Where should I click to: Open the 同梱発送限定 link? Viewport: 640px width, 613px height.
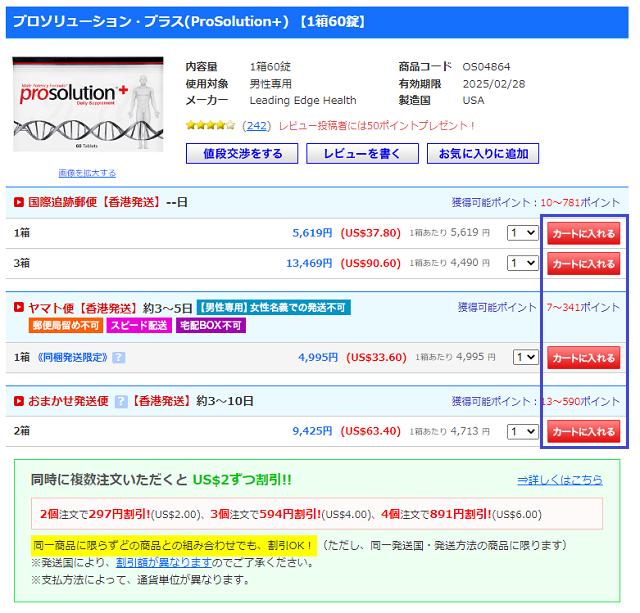click(x=72, y=358)
